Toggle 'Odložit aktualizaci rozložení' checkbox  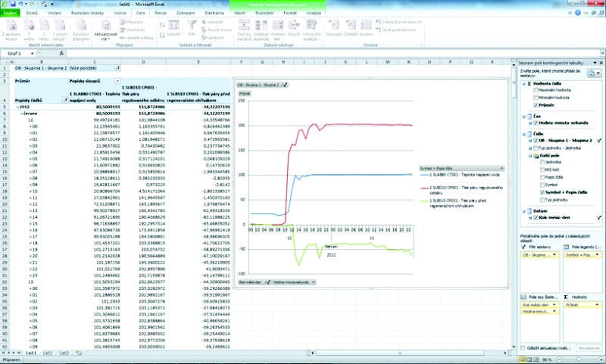pos(523,348)
